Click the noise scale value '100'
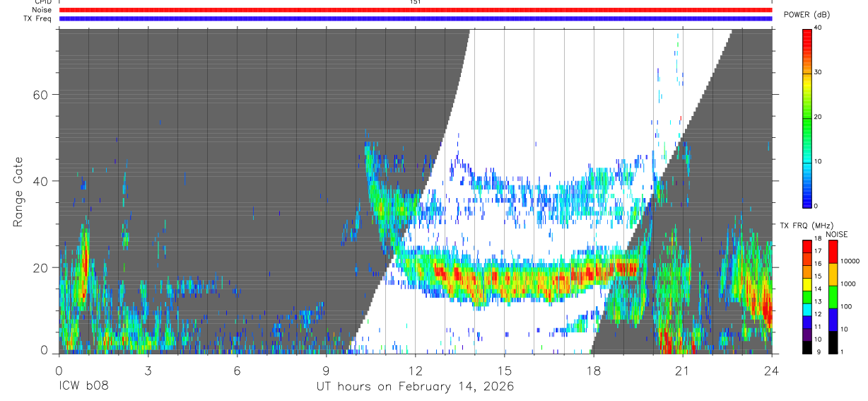 pyautogui.click(x=847, y=306)
